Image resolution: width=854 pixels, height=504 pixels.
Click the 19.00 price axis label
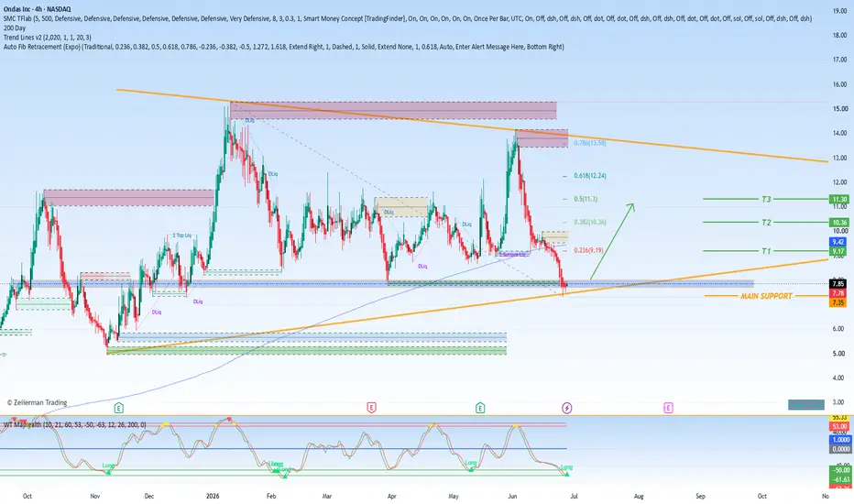click(x=839, y=10)
